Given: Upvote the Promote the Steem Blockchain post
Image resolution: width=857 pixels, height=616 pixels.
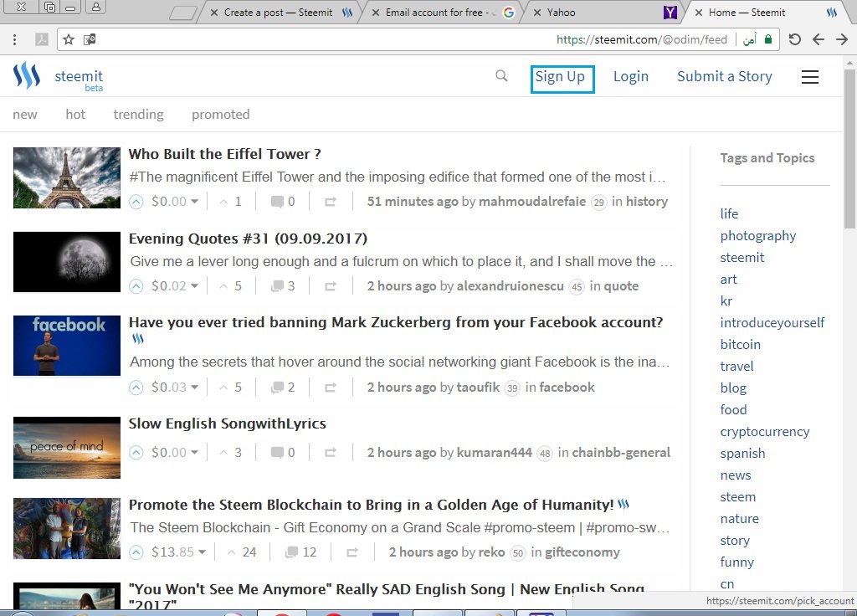Looking at the screenshot, I should click(136, 552).
